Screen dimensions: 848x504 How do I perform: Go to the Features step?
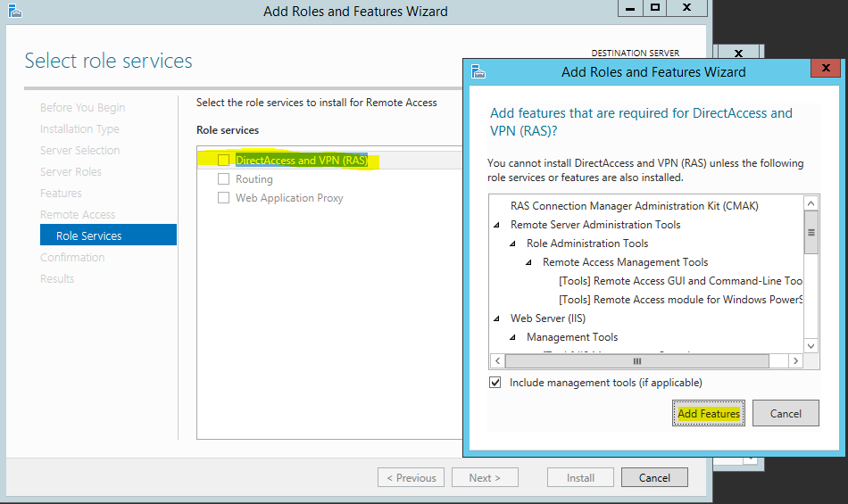pos(61,193)
